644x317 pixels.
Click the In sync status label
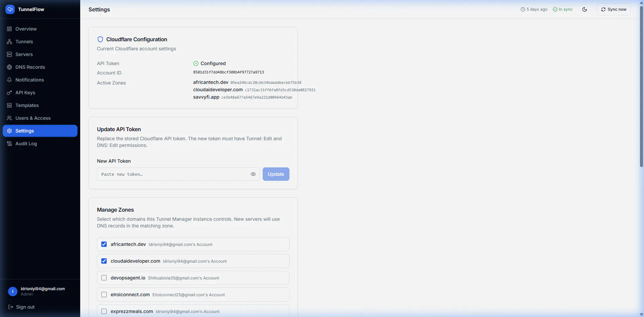tap(566, 9)
